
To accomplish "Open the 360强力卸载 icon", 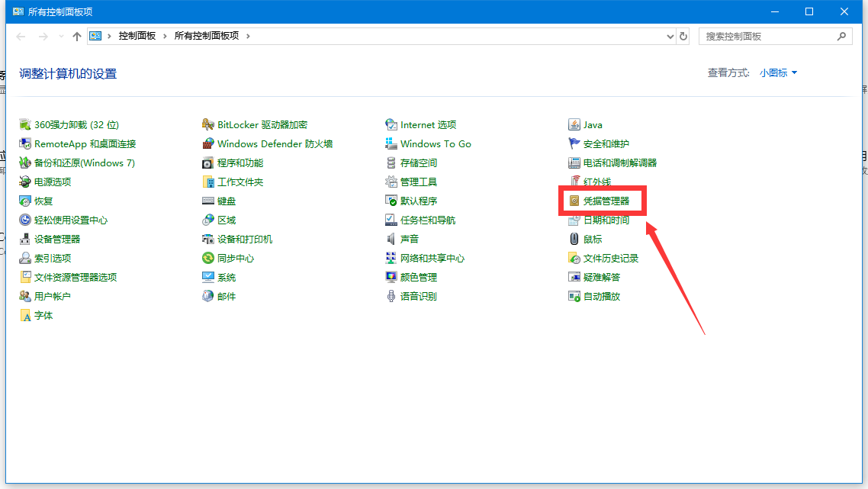I will 25,124.
